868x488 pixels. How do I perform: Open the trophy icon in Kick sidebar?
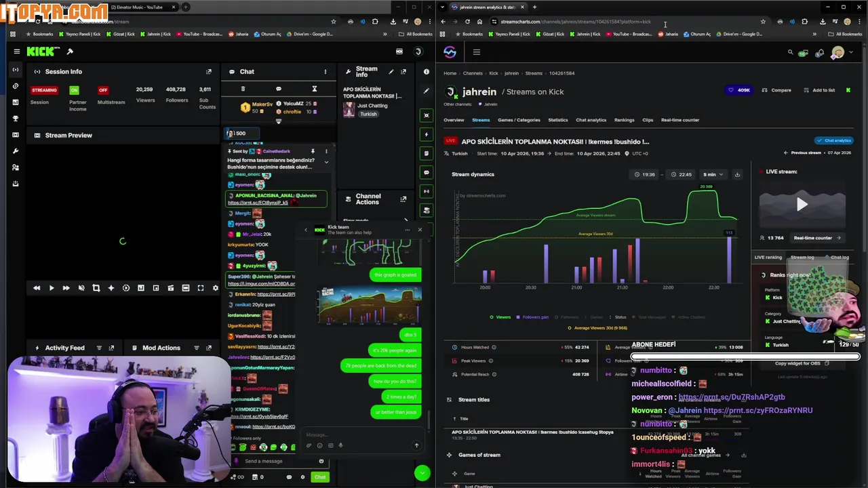coord(16,119)
